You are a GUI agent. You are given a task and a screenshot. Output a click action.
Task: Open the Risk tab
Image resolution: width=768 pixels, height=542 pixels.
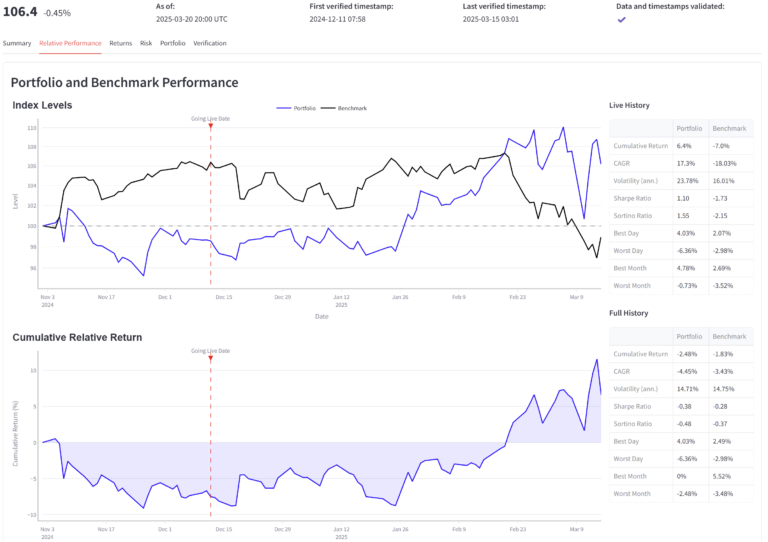click(x=146, y=43)
